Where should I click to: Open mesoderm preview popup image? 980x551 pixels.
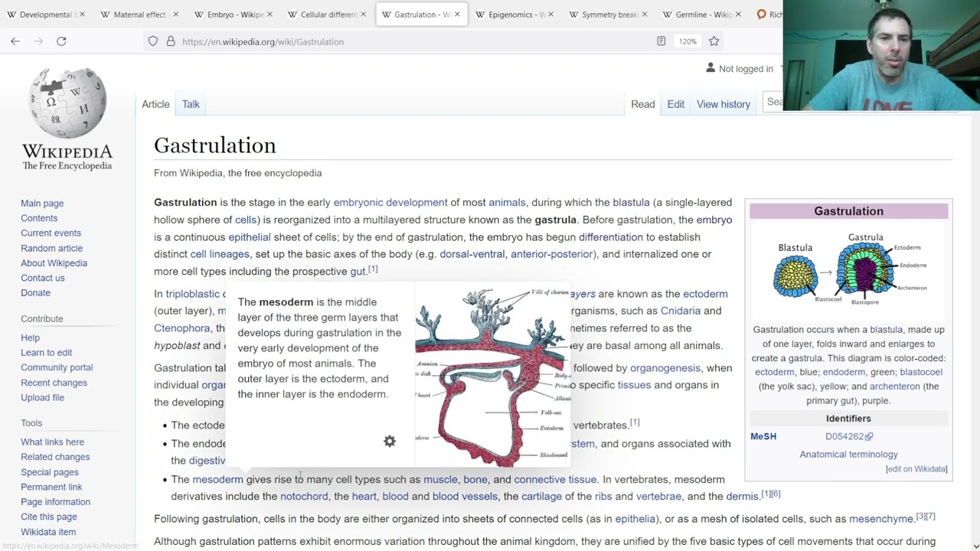click(492, 374)
